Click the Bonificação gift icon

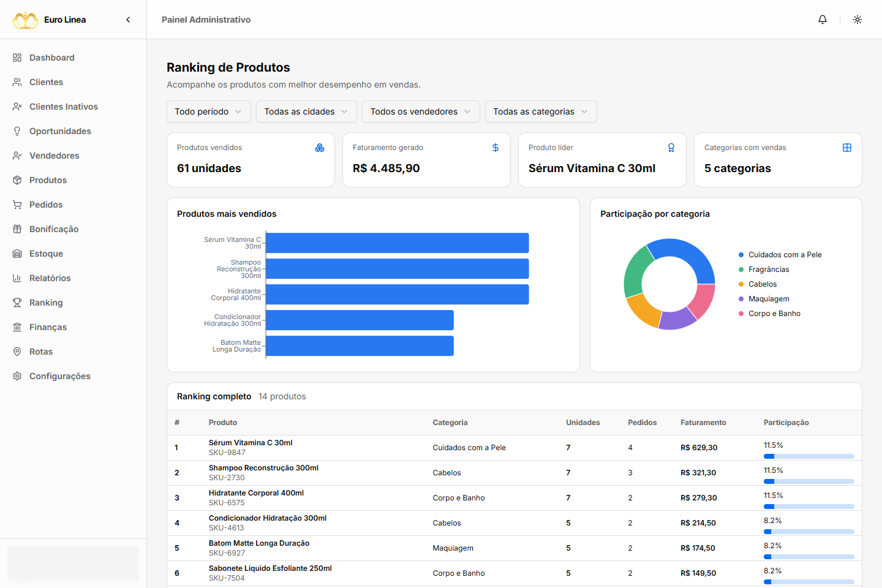[17, 229]
